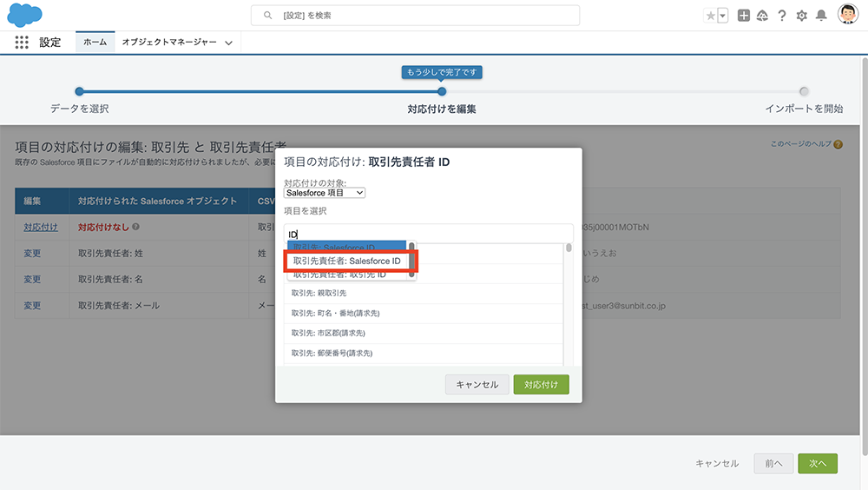Viewport: 868px width, 490px height.
Task: Select 取引先責任者: 取引先 ID suggestion
Action: click(x=346, y=275)
